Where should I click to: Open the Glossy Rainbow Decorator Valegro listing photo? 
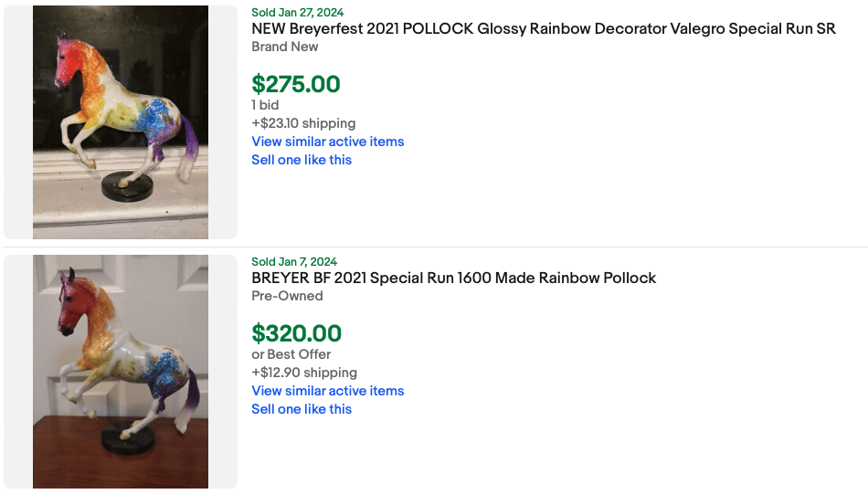tap(121, 122)
